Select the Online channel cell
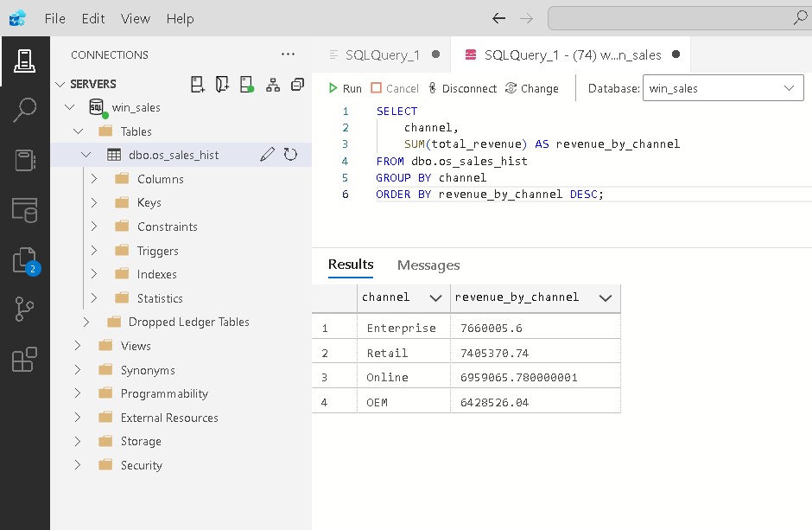Image resolution: width=812 pixels, height=530 pixels. [x=403, y=377]
